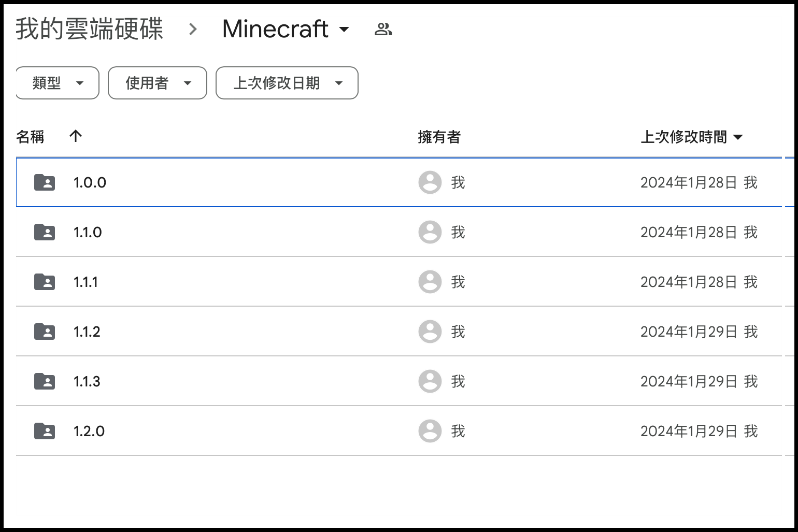Click owner name 我 in 1.1.1 row
This screenshot has width=798, height=532.
[x=458, y=282]
